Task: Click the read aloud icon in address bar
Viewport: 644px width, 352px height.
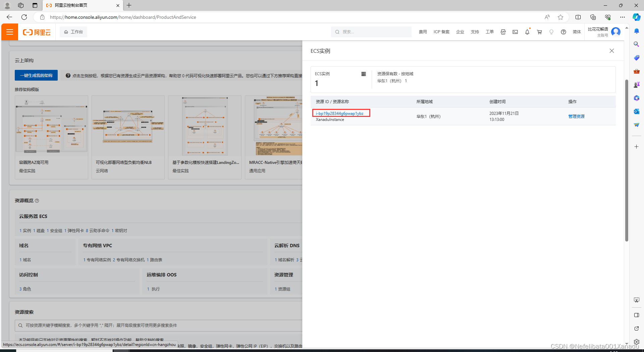Action: click(x=547, y=17)
